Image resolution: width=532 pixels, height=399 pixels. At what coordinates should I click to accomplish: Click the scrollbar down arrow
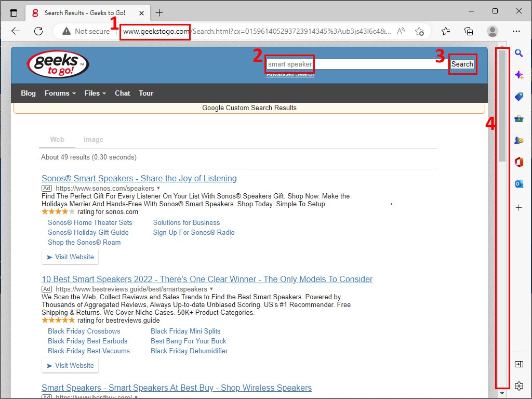pos(502,393)
